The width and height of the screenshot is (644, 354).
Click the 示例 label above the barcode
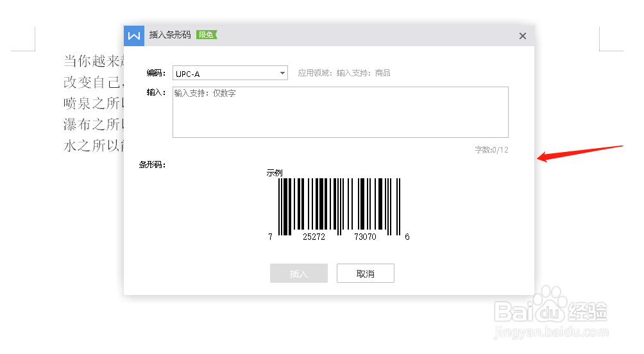275,173
